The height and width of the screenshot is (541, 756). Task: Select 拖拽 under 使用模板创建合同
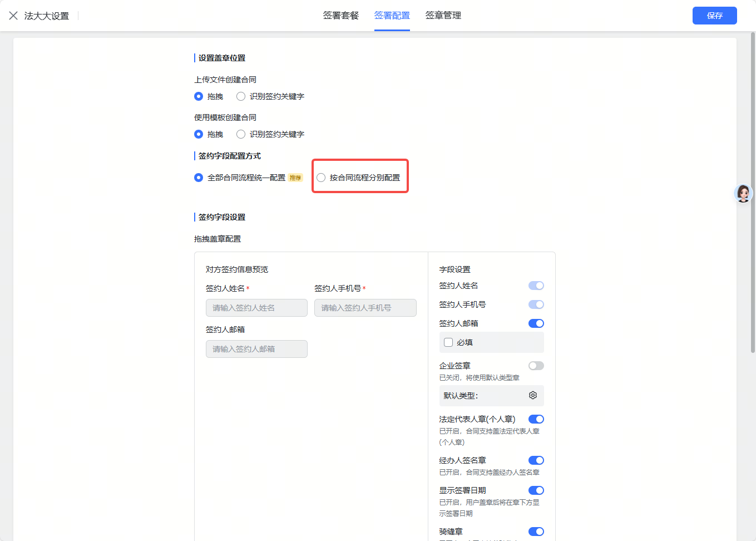click(199, 134)
